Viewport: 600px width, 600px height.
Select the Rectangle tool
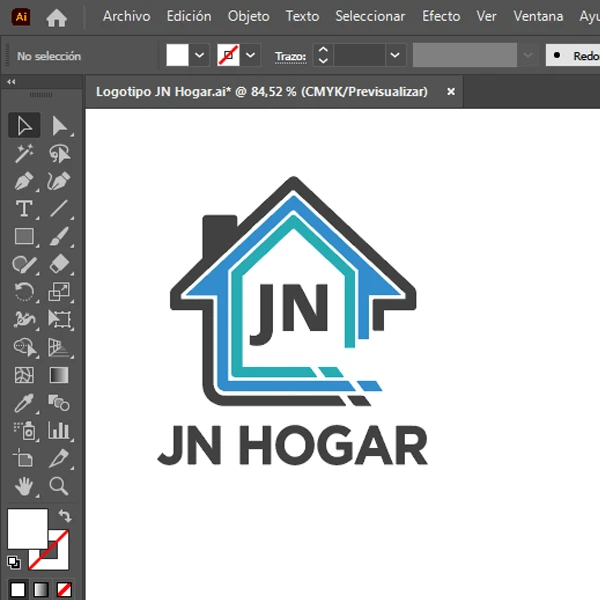(x=24, y=236)
